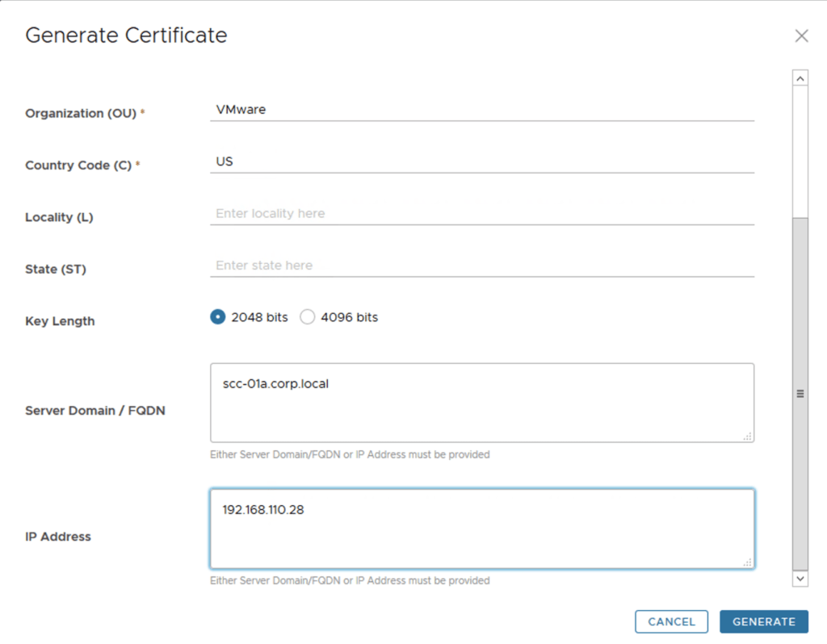Focus the State input field
Viewport: 827px width, 644px height.
481,266
